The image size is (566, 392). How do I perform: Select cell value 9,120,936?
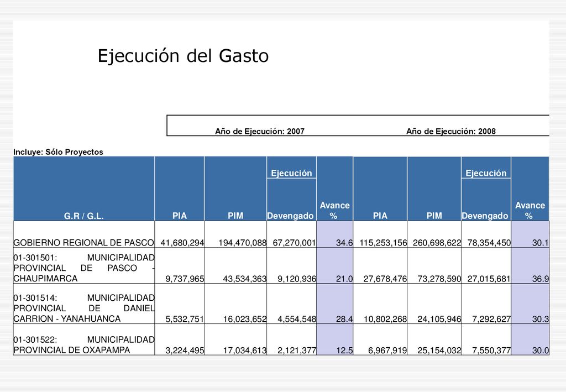coord(297,279)
